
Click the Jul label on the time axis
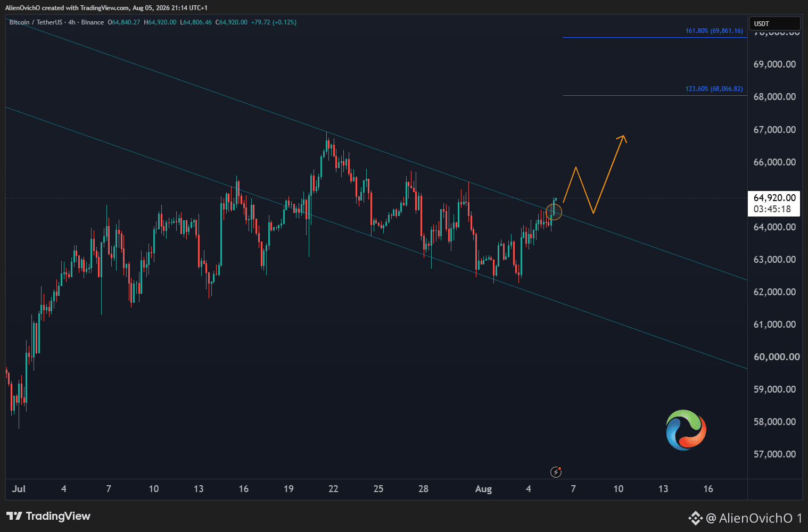tap(19, 489)
